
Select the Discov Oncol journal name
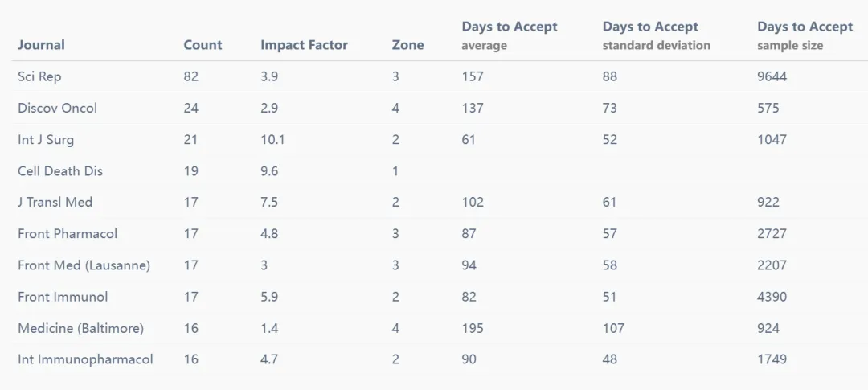57,108
